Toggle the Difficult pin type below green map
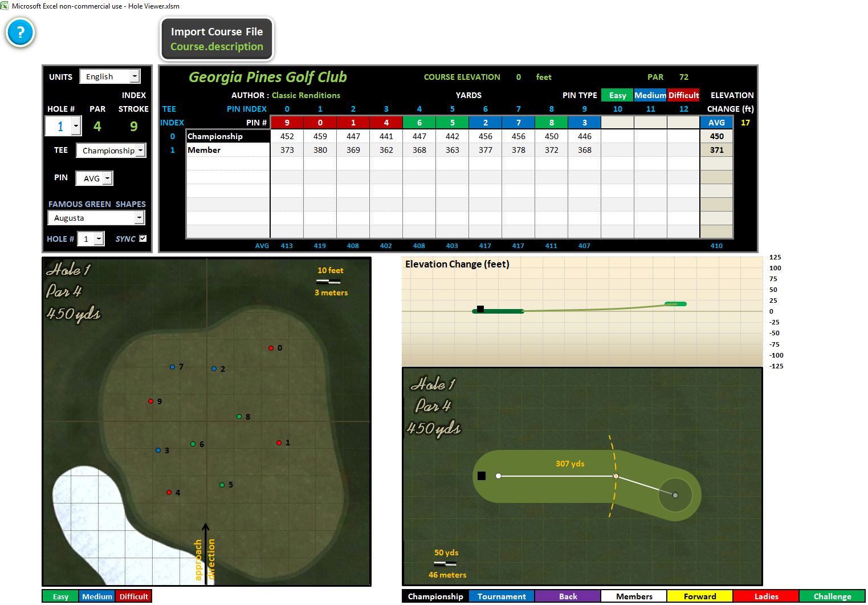868x605 pixels. 133,596
